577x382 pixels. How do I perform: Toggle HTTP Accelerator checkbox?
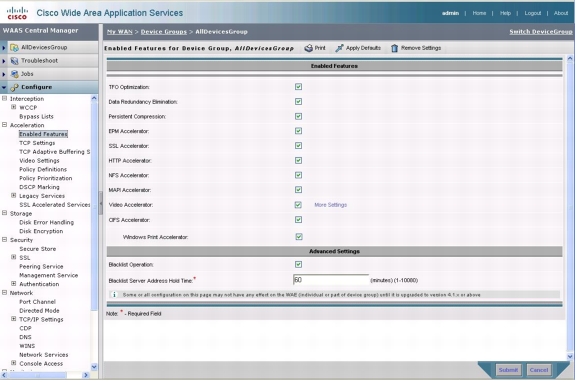(x=298, y=160)
